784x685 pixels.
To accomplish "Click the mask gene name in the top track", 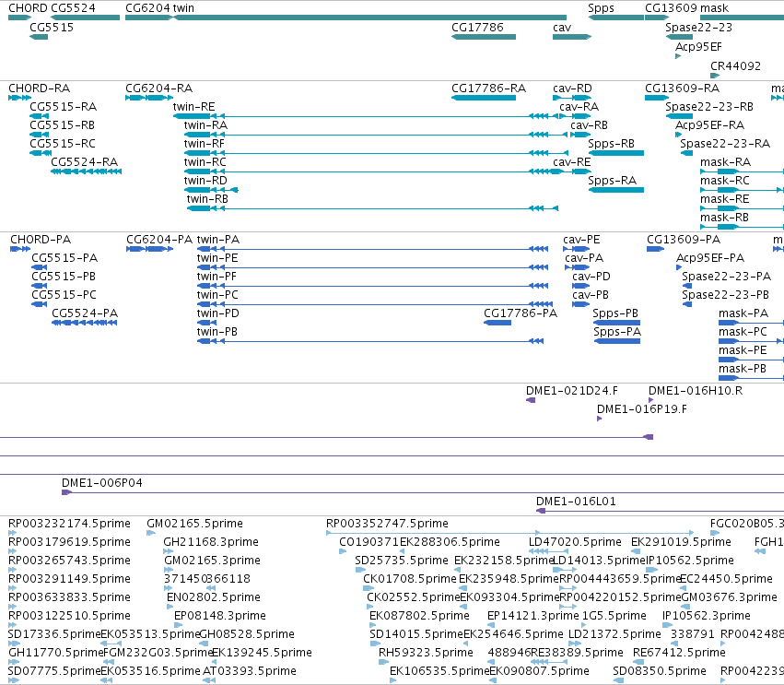I will pos(714,8).
